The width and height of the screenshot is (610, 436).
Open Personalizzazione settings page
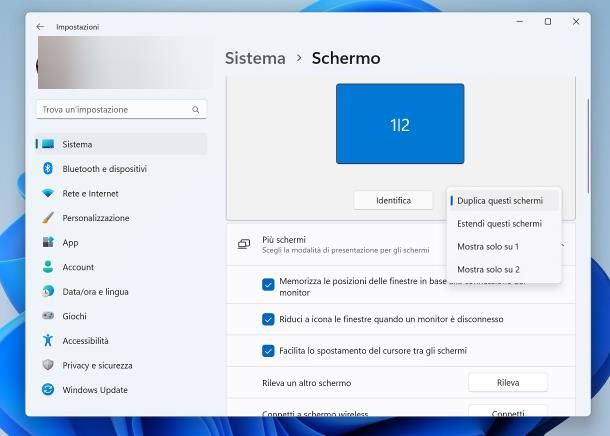pyautogui.click(x=121, y=218)
